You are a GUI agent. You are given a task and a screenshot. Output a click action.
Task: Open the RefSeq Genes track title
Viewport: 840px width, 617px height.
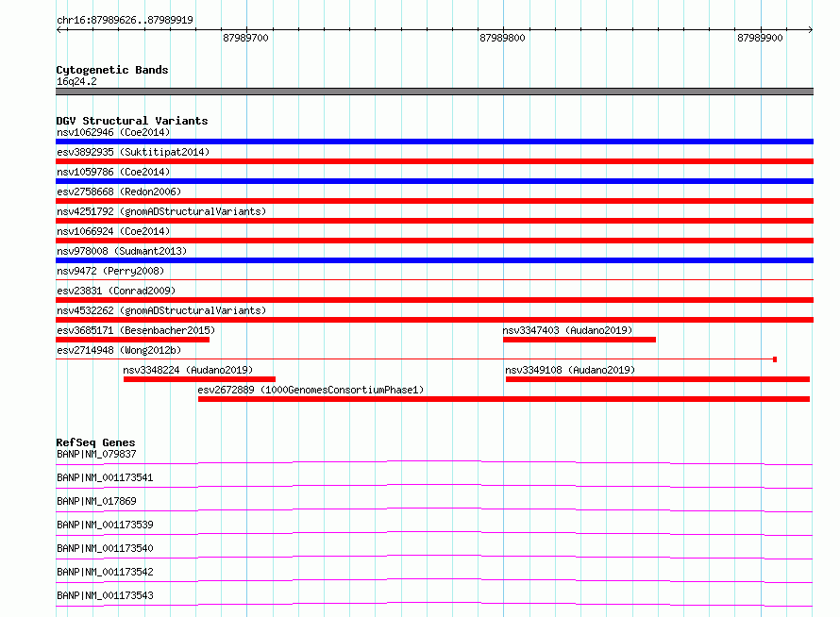click(x=95, y=442)
